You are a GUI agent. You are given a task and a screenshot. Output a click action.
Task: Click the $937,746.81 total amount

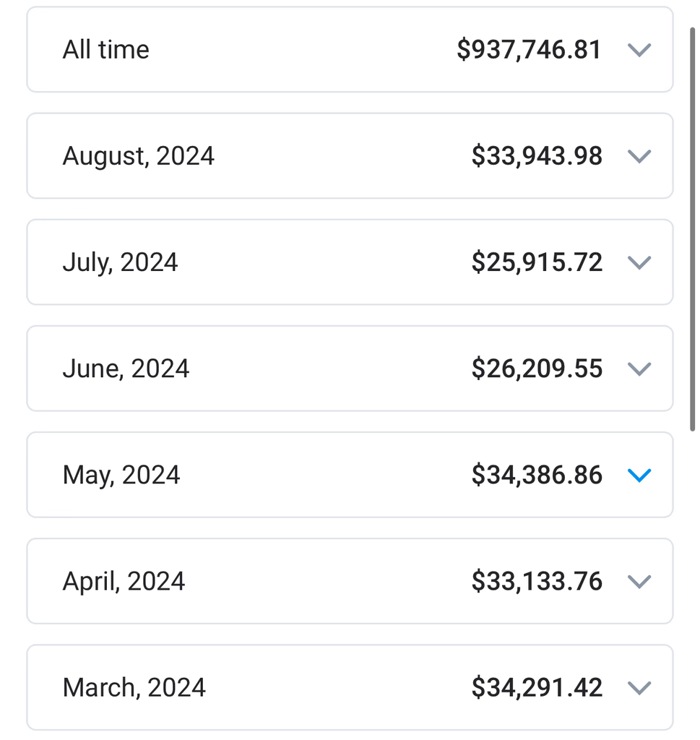pyautogui.click(x=529, y=50)
